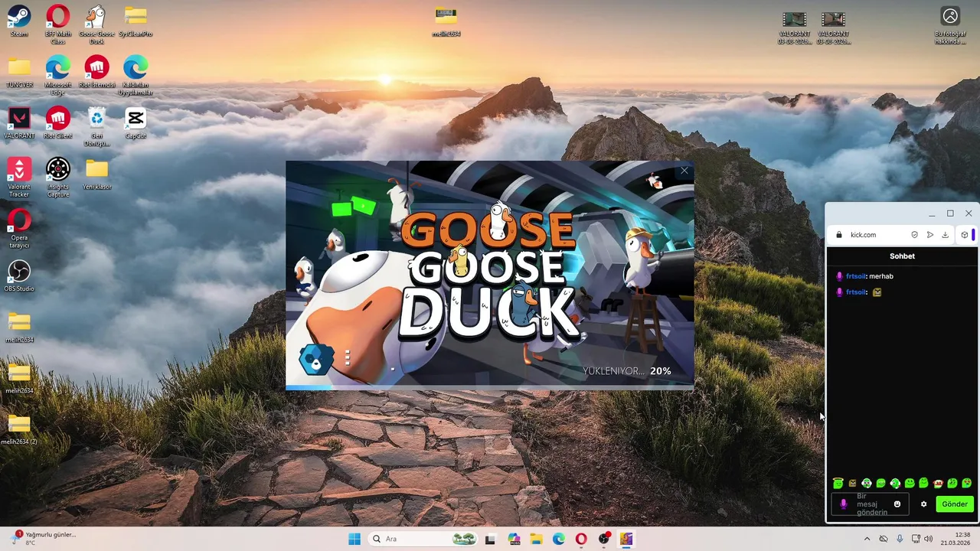
Task: Open the emoji picker smiley in chat input
Action: 897,504
